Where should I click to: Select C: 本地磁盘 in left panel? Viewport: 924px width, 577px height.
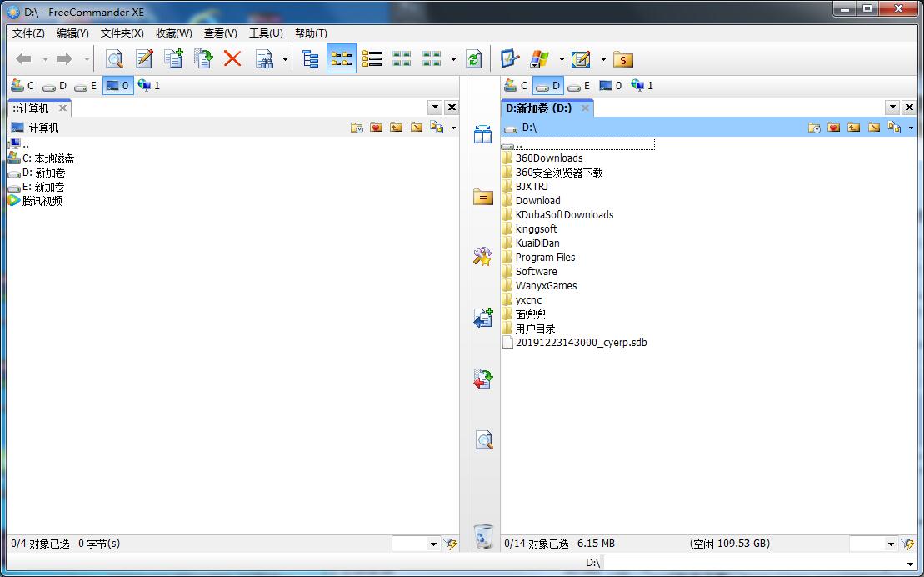pos(42,158)
